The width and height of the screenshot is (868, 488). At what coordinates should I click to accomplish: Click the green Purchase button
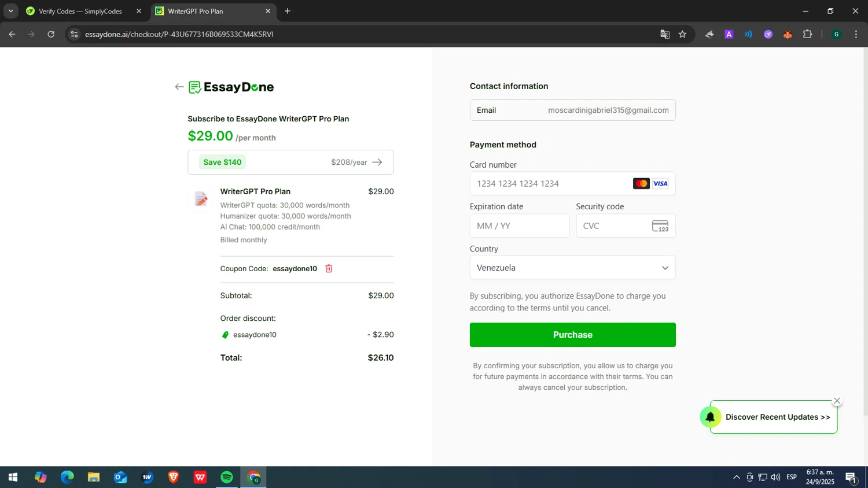tap(572, 335)
